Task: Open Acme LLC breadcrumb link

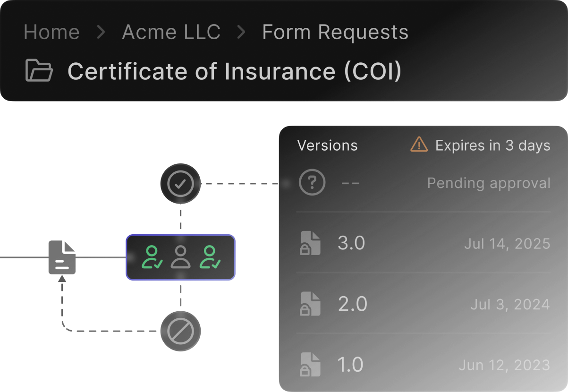Action: 171,32
